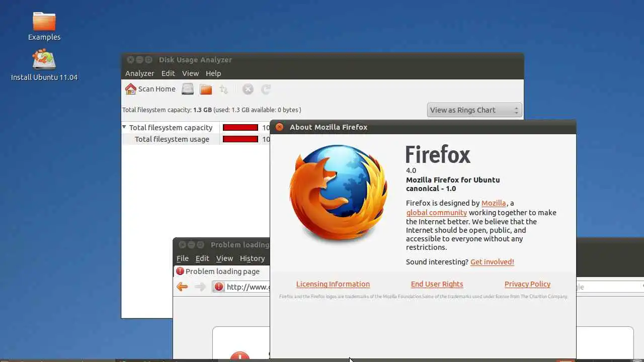Screen dimensions: 644x362
Task: Click the 'Mozilla Firefox for Ubuntu' text
Action: (x=453, y=180)
